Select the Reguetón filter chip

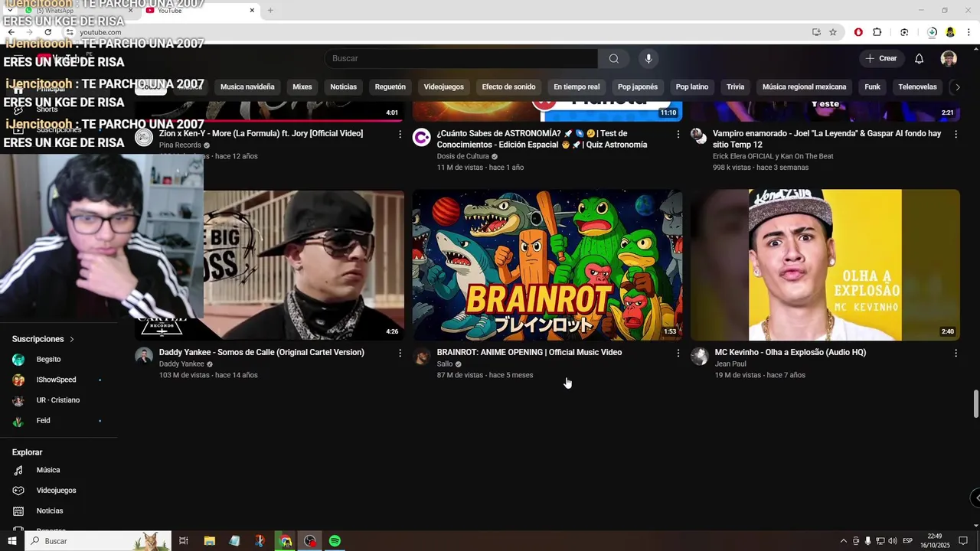click(390, 86)
